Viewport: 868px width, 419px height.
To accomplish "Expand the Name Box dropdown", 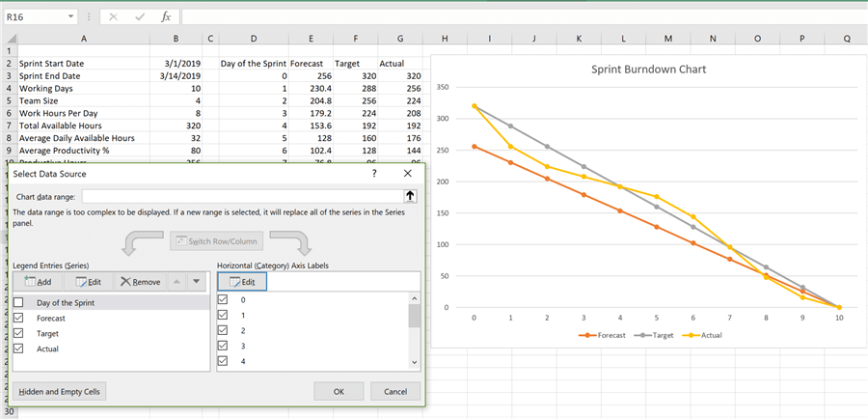I will (x=71, y=17).
